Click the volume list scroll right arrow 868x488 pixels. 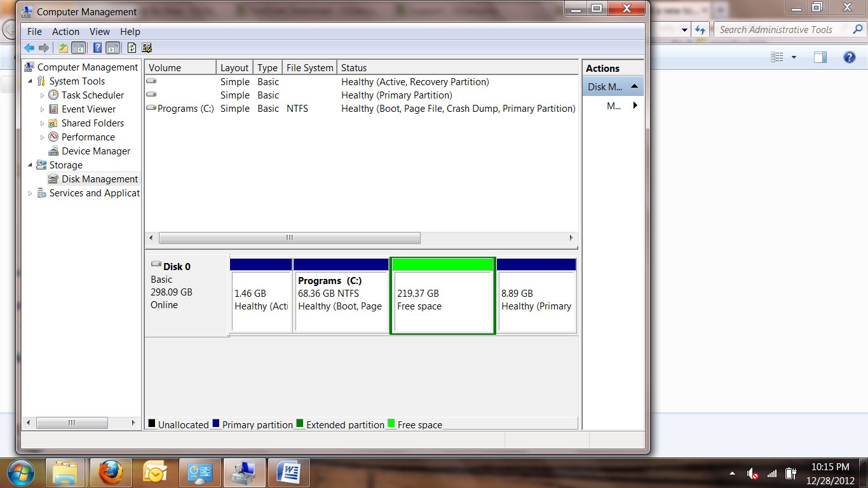click(571, 238)
